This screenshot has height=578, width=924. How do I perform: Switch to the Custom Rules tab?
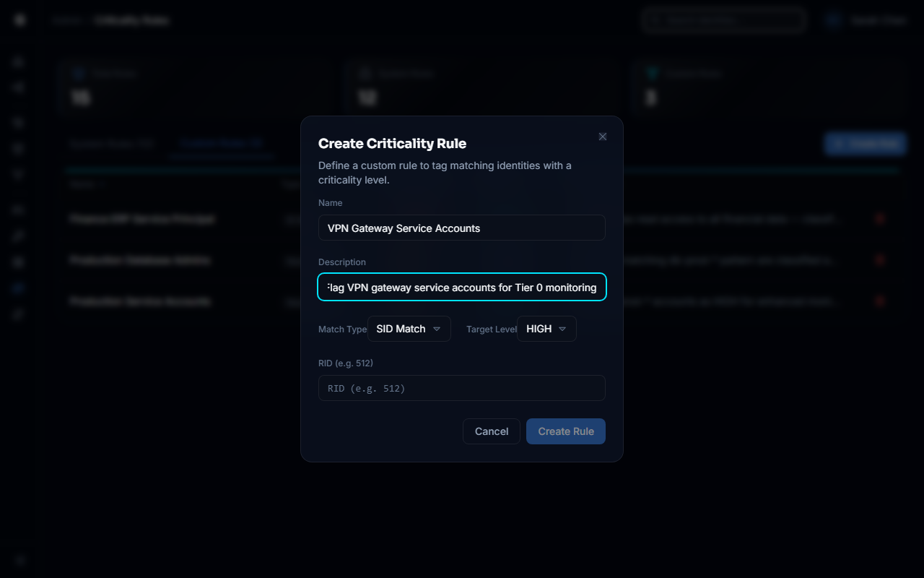(221, 143)
